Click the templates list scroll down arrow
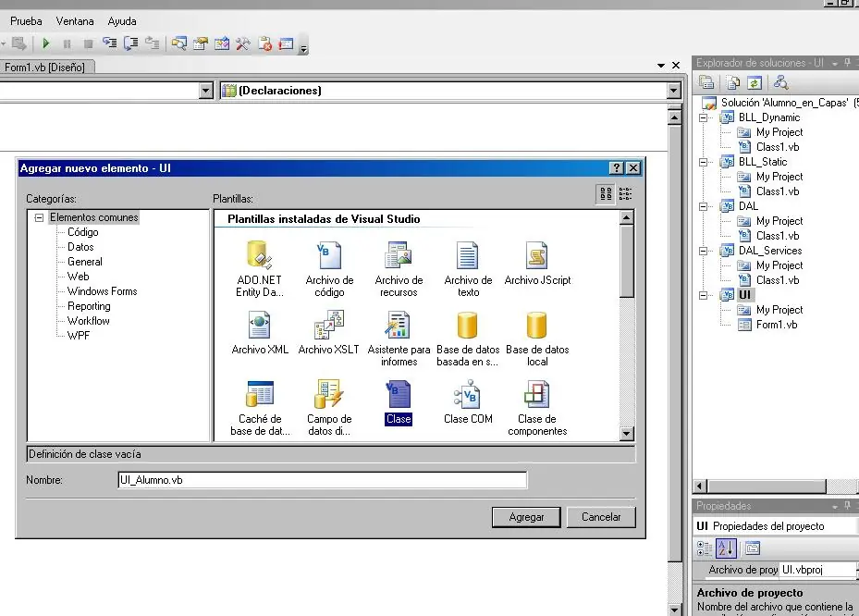 click(x=627, y=434)
